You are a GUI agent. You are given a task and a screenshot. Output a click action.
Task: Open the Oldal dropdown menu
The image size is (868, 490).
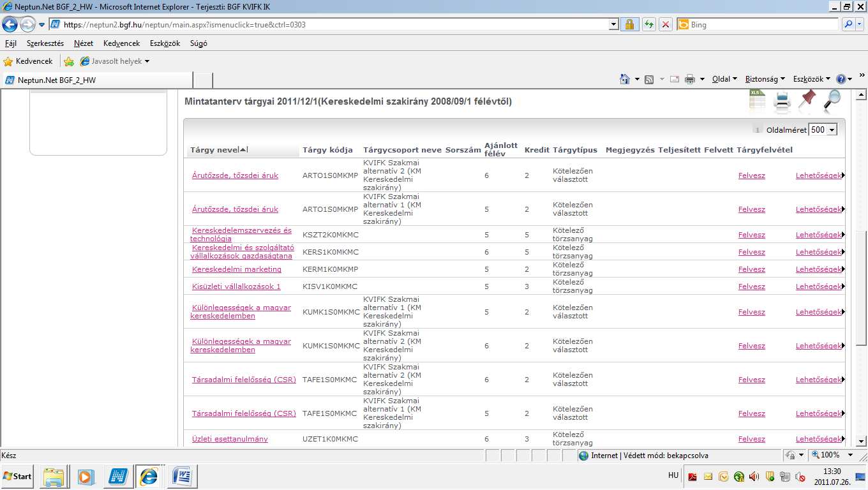tap(724, 79)
